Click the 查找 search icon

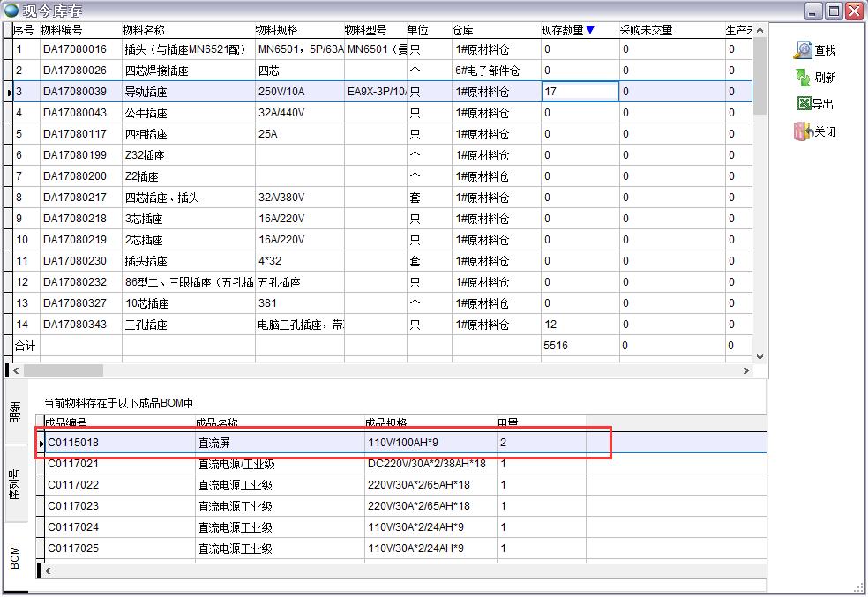pos(803,50)
